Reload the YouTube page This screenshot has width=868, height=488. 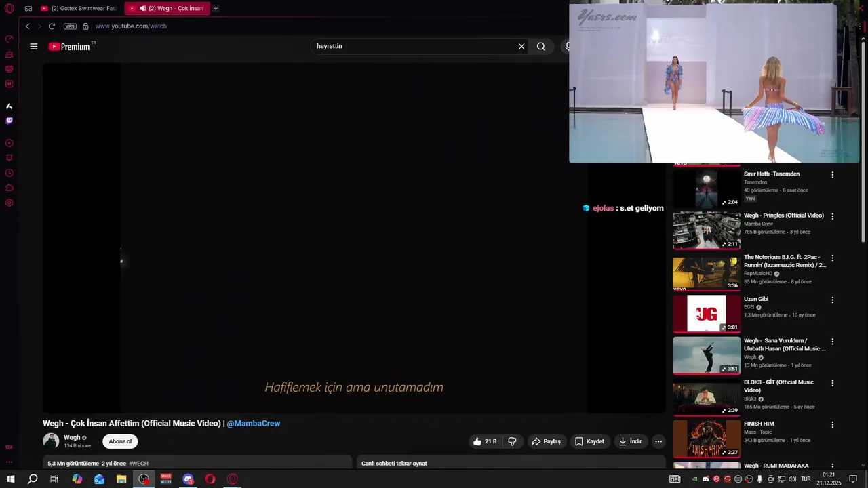point(52,26)
